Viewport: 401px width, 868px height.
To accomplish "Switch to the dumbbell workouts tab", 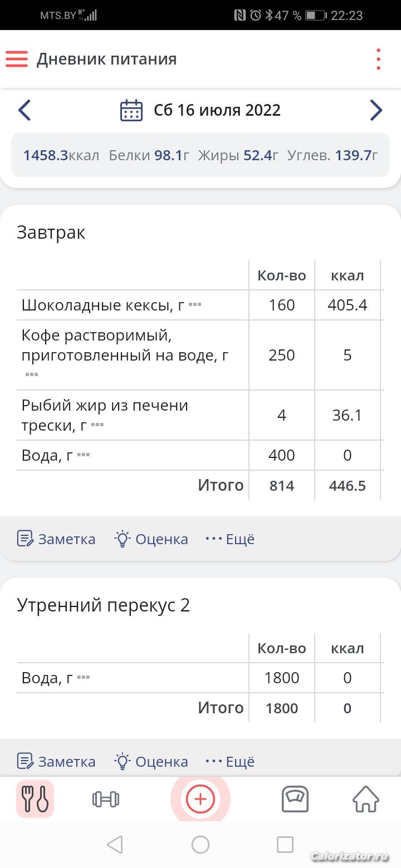I will click(105, 800).
